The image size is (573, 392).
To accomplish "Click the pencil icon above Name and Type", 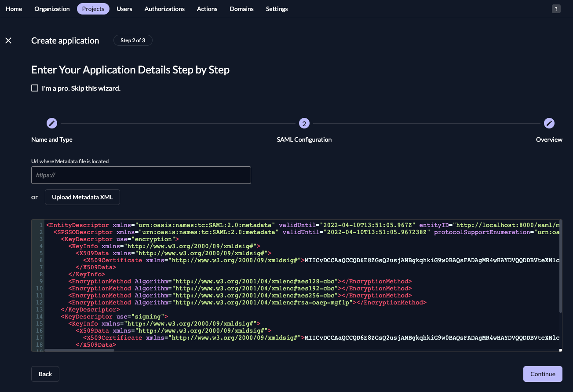I will point(51,123).
